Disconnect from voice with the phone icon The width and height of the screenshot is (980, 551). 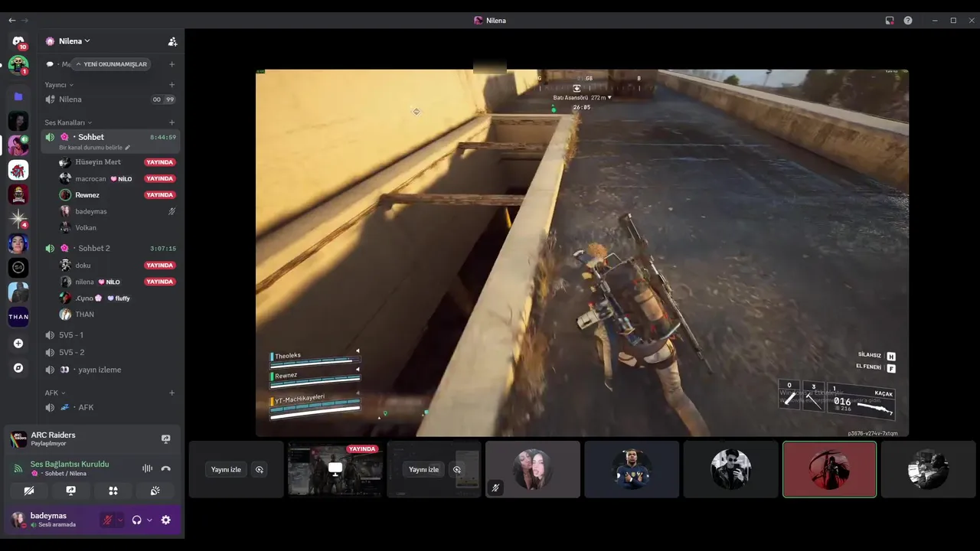165,468
